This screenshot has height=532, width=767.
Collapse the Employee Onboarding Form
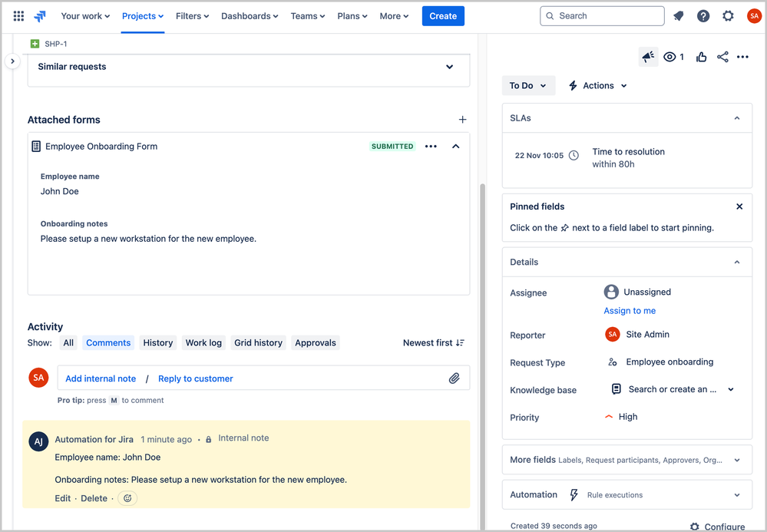(455, 146)
